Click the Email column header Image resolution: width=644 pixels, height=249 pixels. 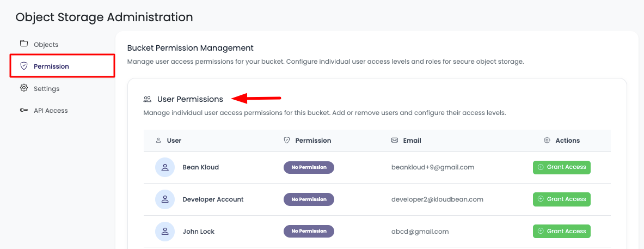click(412, 141)
